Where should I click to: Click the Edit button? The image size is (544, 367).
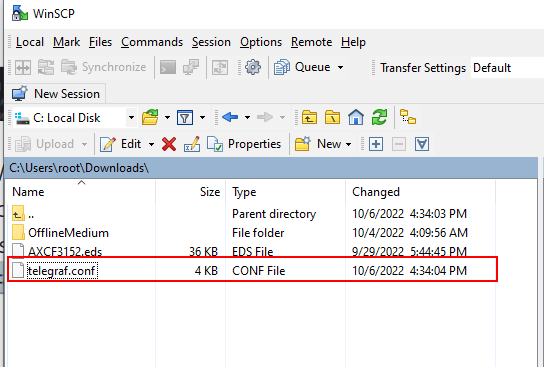[120, 144]
